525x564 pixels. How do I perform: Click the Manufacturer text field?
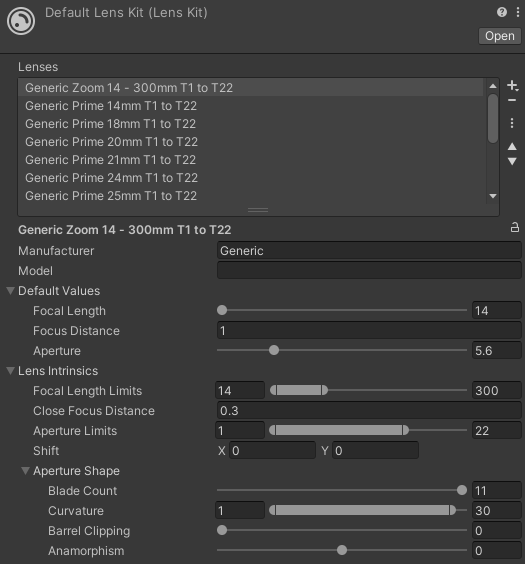tap(369, 250)
